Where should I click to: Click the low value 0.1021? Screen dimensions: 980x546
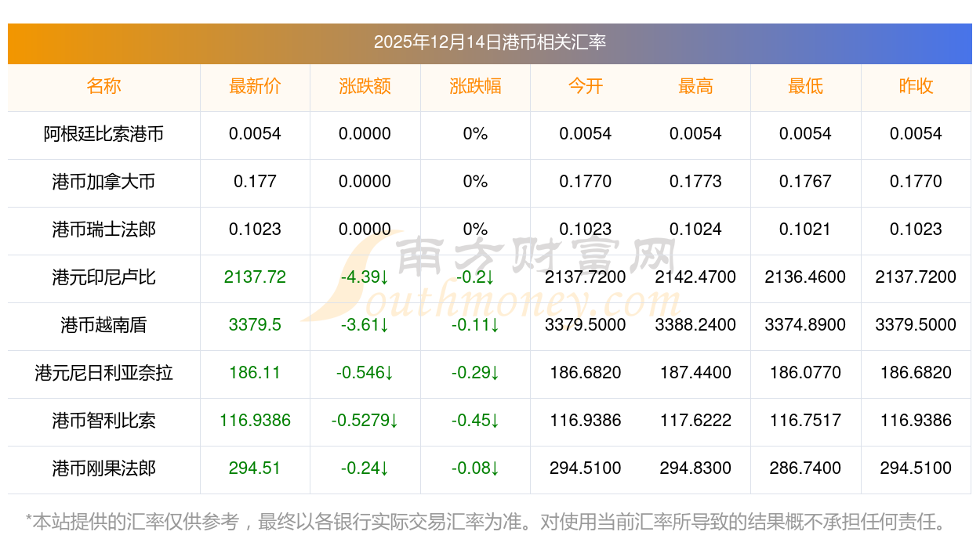point(805,230)
